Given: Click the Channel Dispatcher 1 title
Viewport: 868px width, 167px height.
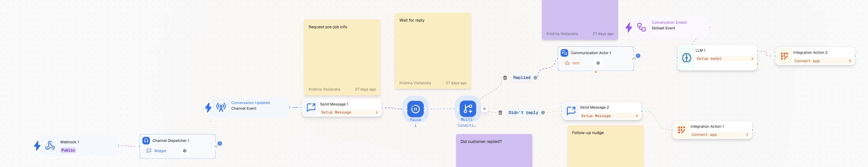Looking at the screenshot, I should 171,140.
